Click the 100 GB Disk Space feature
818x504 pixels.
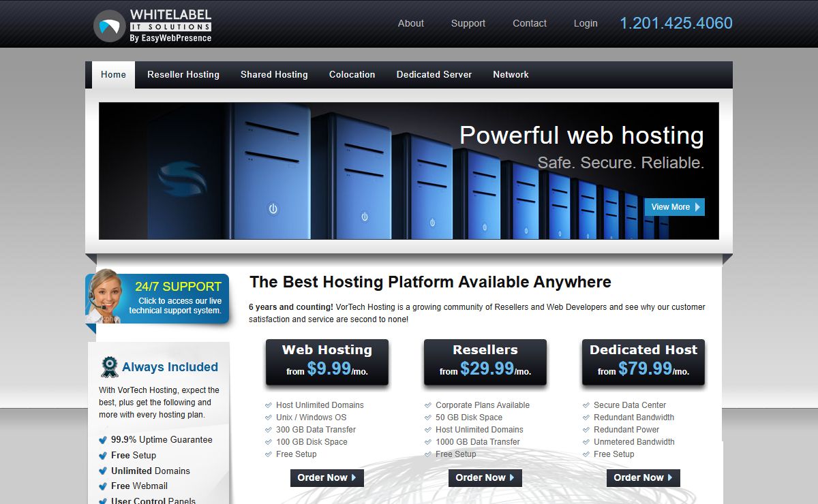coord(312,442)
